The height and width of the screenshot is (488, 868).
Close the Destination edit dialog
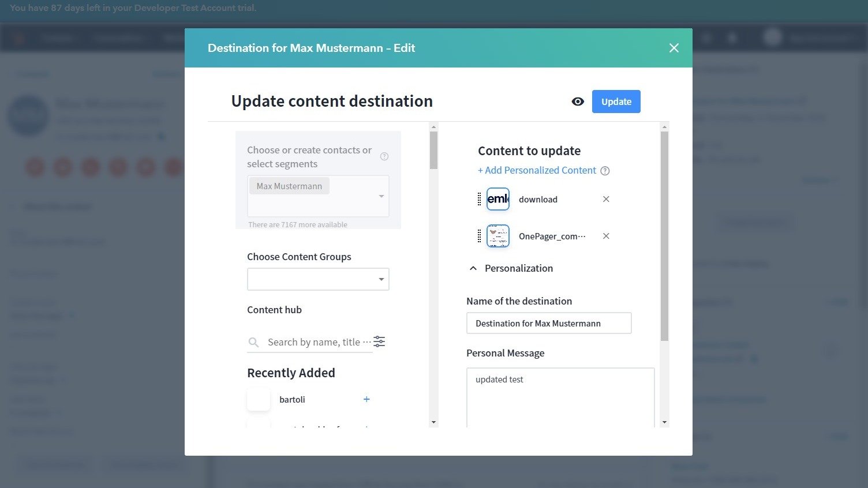click(x=674, y=48)
